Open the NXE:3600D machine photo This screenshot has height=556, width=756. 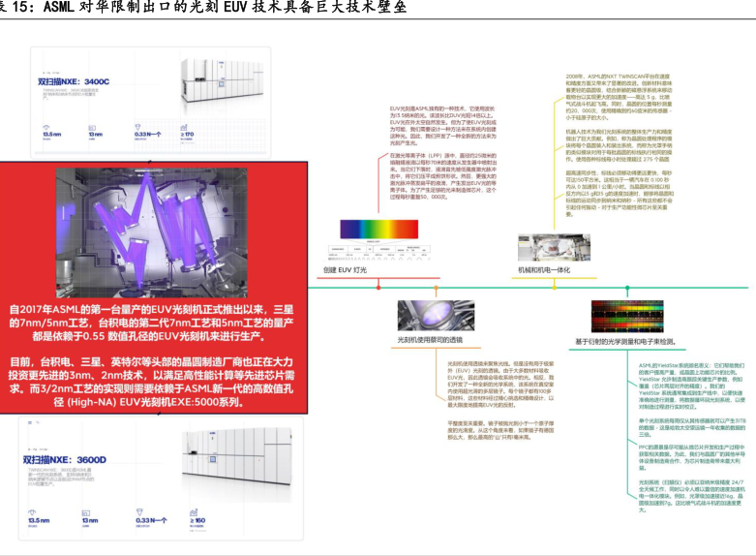coord(237,456)
